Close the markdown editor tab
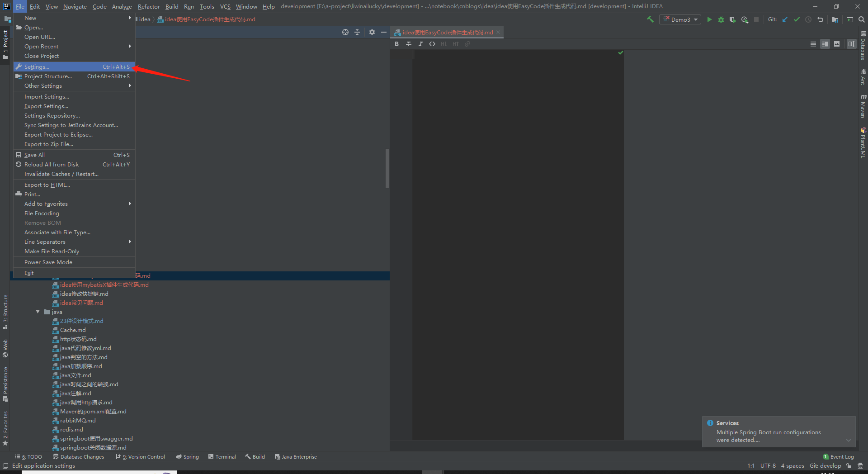 pyautogui.click(x=498, y=32)
